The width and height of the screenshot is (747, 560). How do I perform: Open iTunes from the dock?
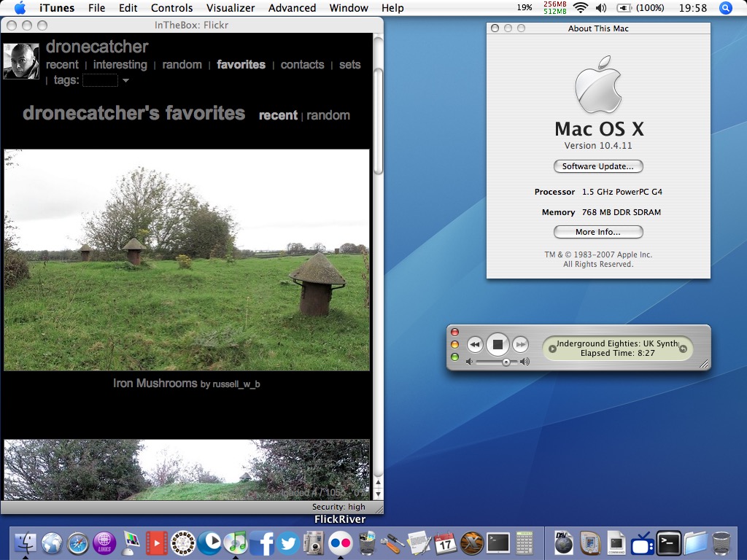pyautogui.click(x=236, y=542)
